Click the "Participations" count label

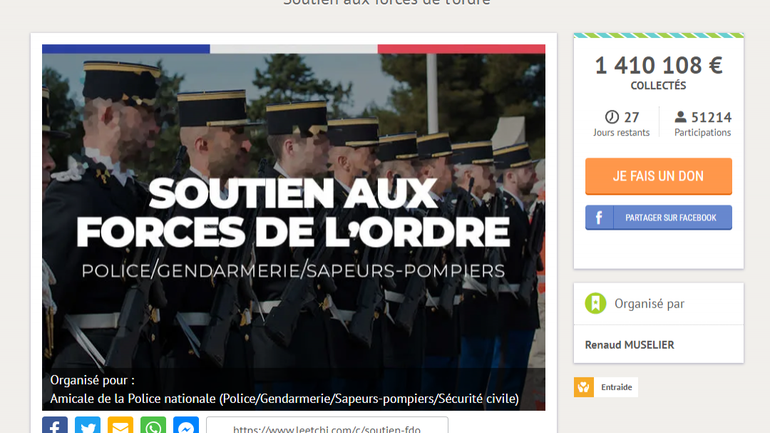pos(702,133)
